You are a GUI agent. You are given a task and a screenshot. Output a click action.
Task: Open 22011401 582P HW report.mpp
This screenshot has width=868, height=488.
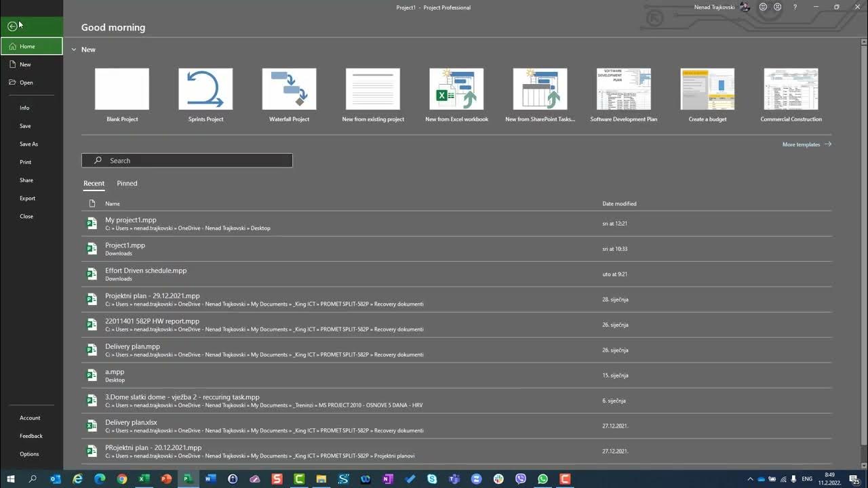(456, 325)
